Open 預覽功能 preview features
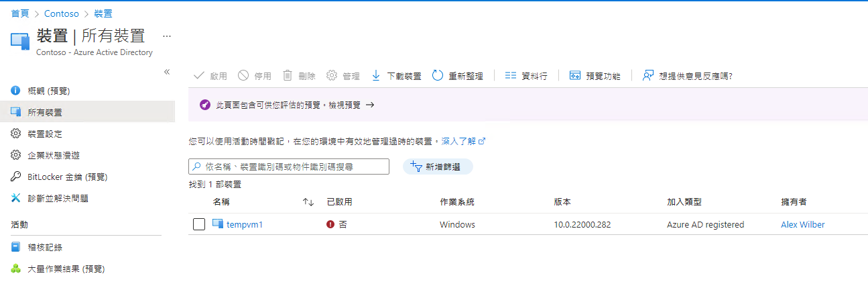Screen dimensions: 868x284 tap(595, 76)
